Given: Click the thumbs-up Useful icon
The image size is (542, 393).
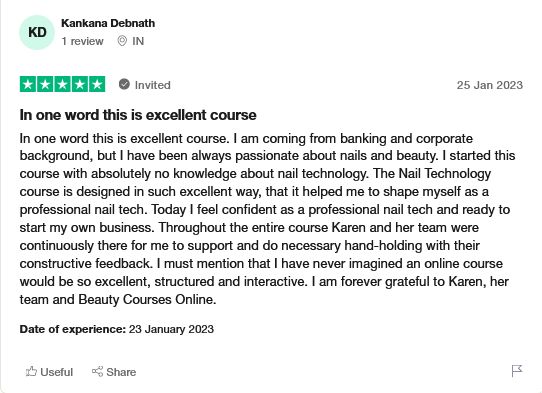Looking at the screenshot, I should pyautogui.click(x=31, y=372).
